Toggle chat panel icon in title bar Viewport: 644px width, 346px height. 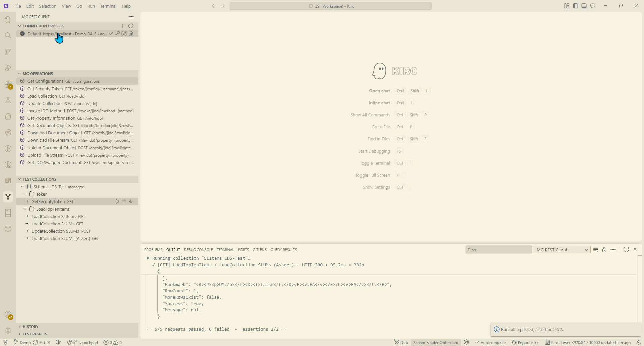[593, 6]
